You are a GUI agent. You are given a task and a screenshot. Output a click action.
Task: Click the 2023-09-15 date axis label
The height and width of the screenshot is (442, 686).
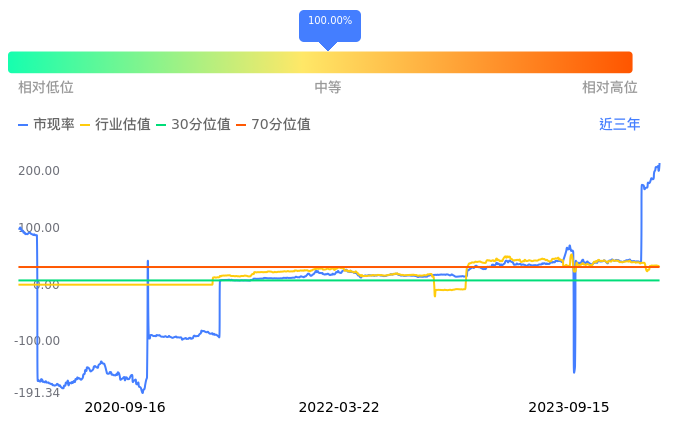point(568,408)
